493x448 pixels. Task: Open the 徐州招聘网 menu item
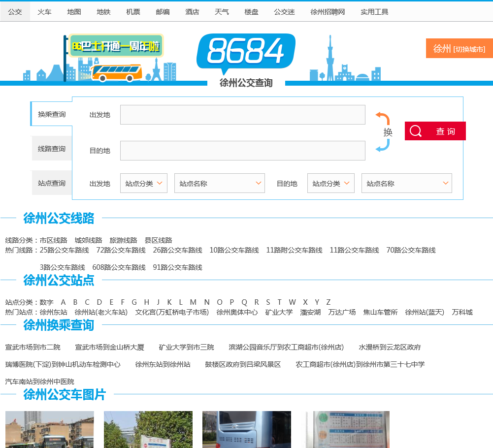pyautogui.click(x=328, y=12)
